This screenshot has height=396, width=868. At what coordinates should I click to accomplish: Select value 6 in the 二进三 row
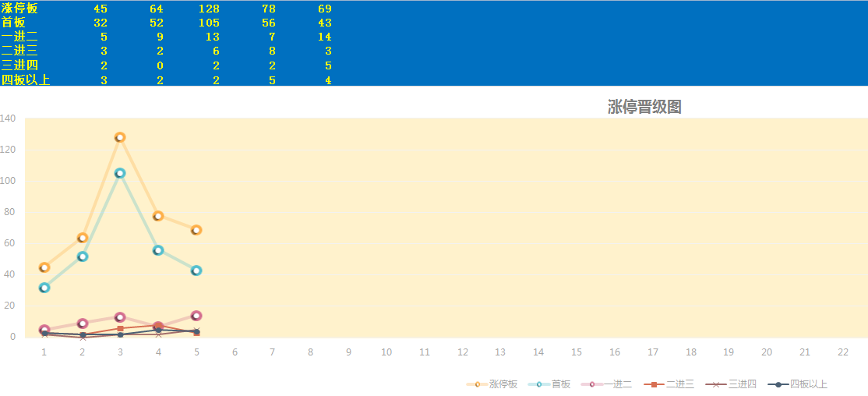coord(216,51)
